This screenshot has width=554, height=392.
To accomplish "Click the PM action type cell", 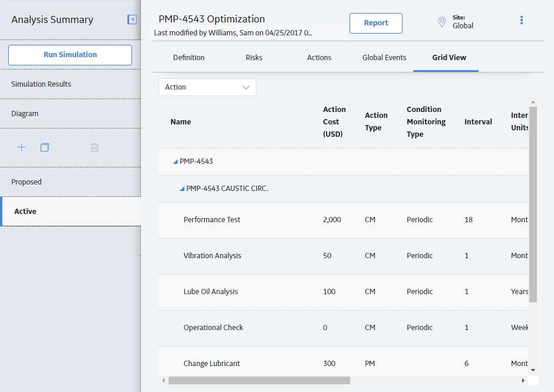I will (370, 364).
